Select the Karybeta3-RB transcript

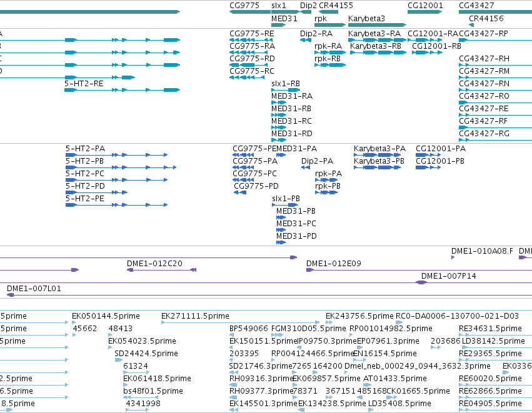378,52
